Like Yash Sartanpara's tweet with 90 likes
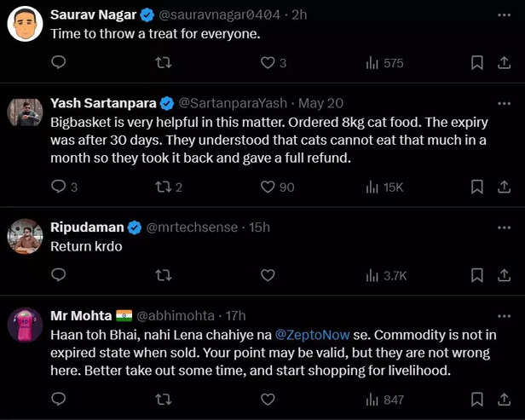Viewport: 525px width, 420px height. 268,187
